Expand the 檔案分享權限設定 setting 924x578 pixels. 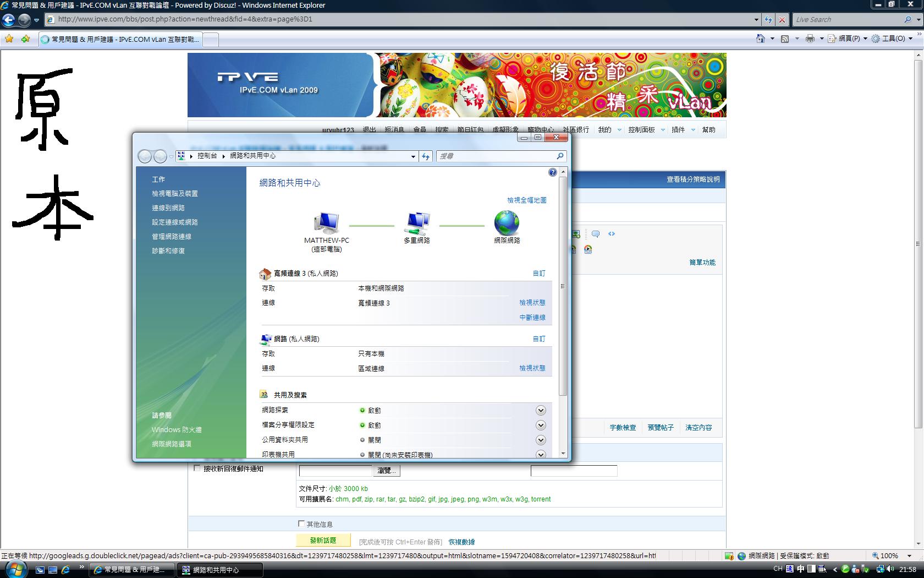[x=541, y=425]
